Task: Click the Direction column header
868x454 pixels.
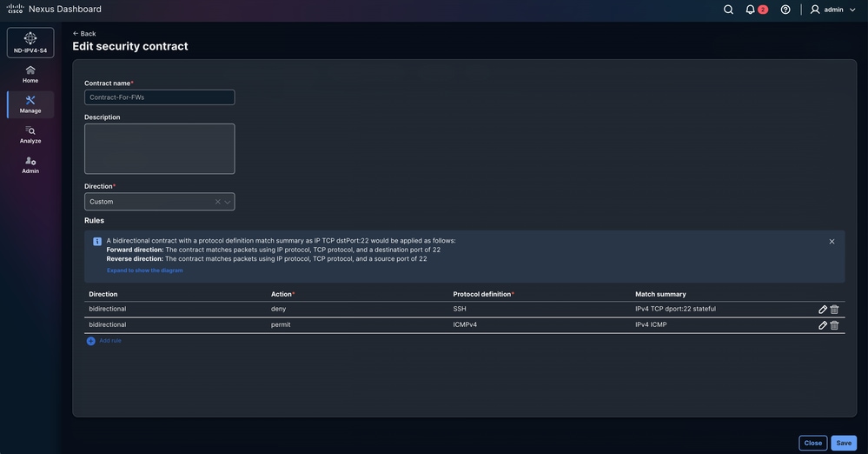Action: tap(103, 294)
